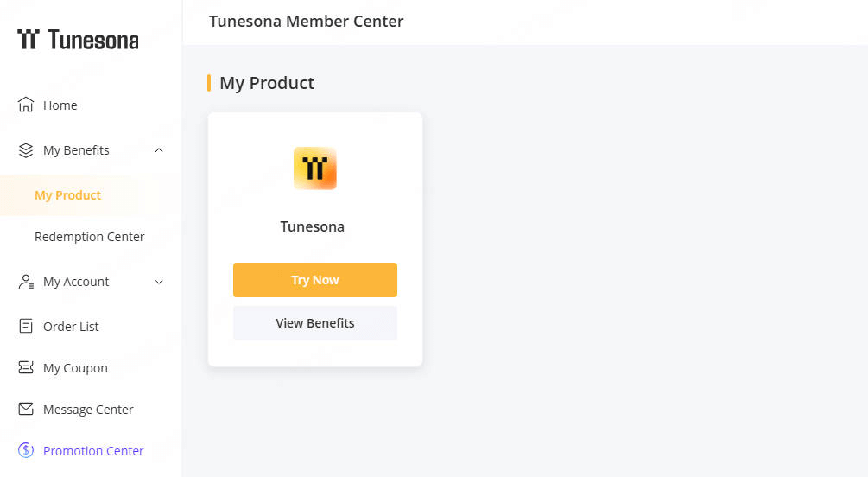Click the My Account person icon
868x477 pixels.
26,282
